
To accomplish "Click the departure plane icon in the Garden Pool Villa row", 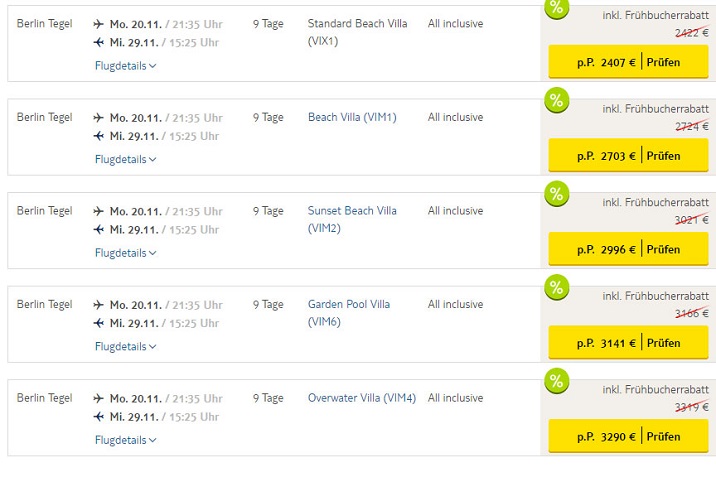I will click(98, 305).
